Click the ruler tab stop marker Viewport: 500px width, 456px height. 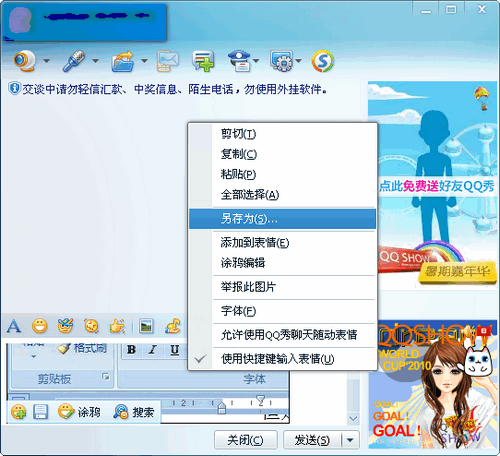coord(261,400)
